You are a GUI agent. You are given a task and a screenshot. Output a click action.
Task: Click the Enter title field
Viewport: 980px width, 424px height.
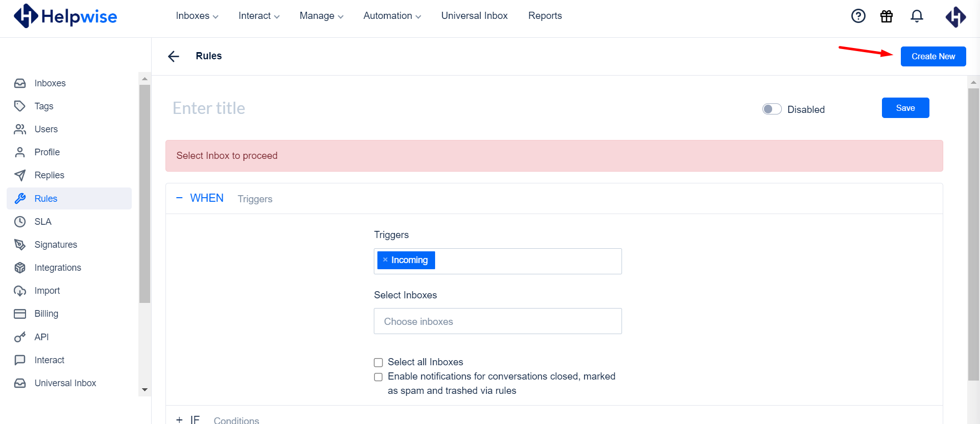click(x=209, y=108)
